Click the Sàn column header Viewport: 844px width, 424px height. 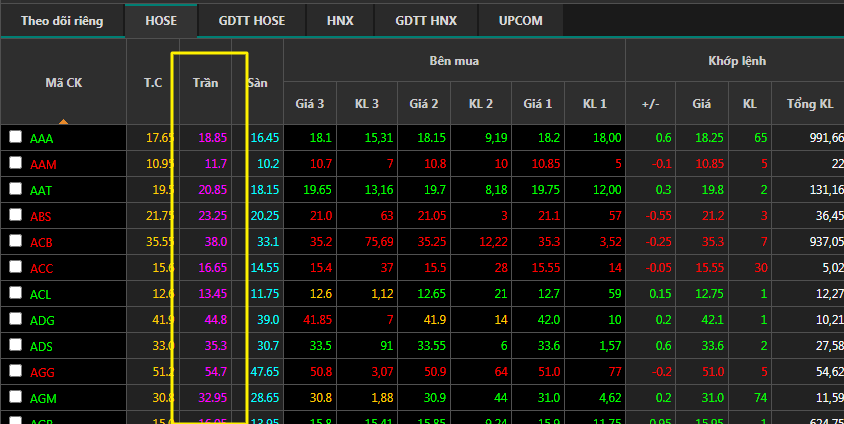[x=257, y=83]
